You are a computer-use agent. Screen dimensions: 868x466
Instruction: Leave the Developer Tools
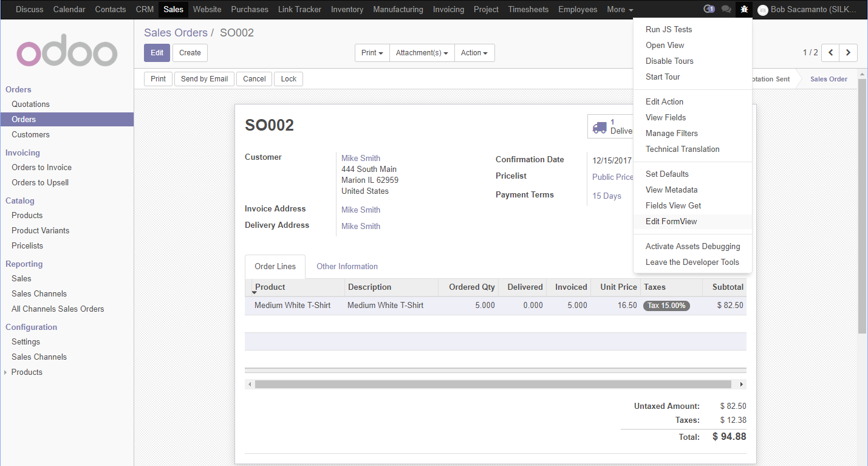point(692,262)
